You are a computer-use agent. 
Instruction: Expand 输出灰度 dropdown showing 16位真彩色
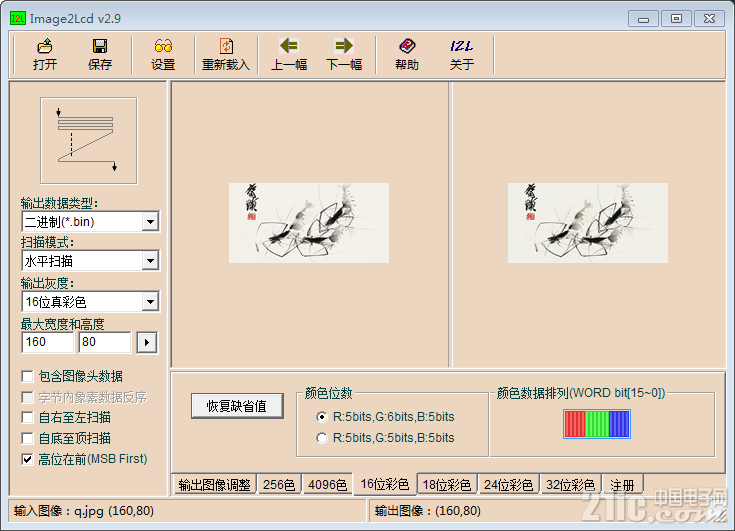(150, 302)
